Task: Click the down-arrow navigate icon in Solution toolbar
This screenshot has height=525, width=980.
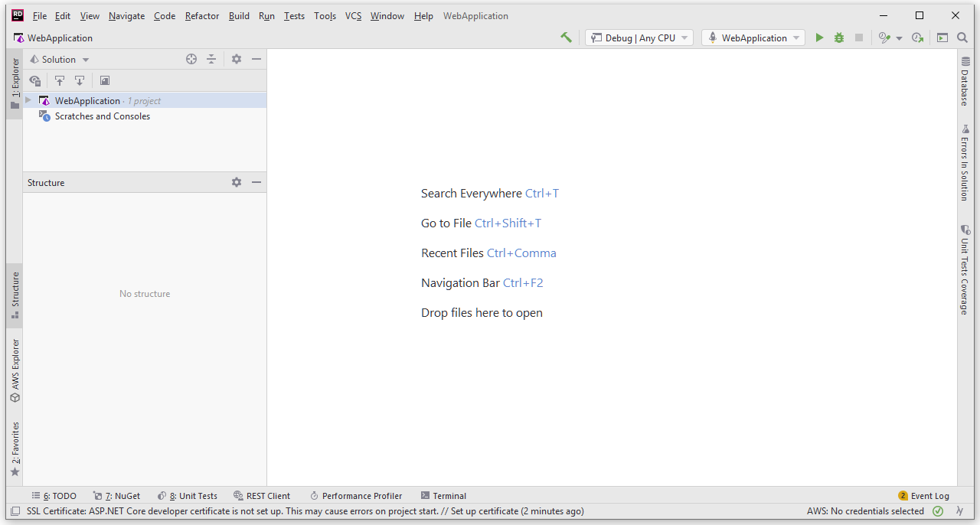Action: (80, 80)
